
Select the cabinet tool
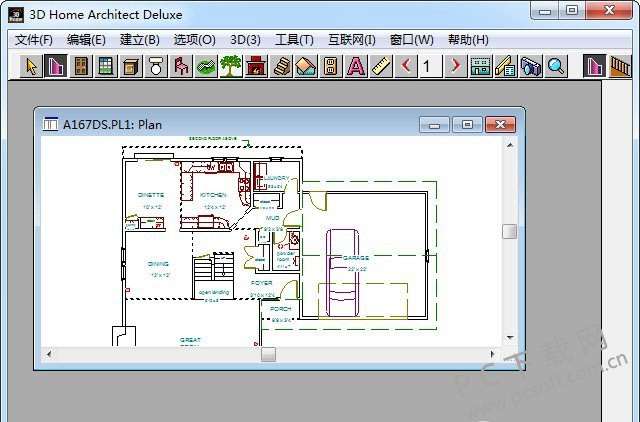coord(131,66)
